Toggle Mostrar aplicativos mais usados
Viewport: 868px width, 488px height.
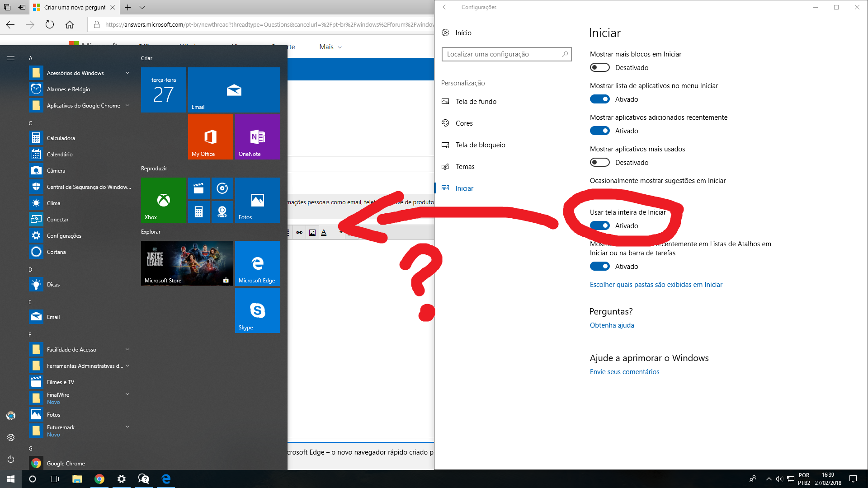pos(600,162)
